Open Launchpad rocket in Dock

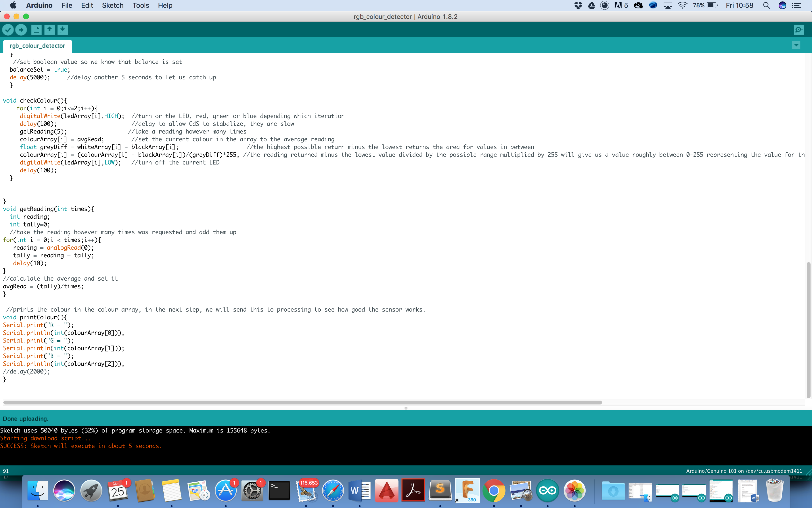point(91,491)
